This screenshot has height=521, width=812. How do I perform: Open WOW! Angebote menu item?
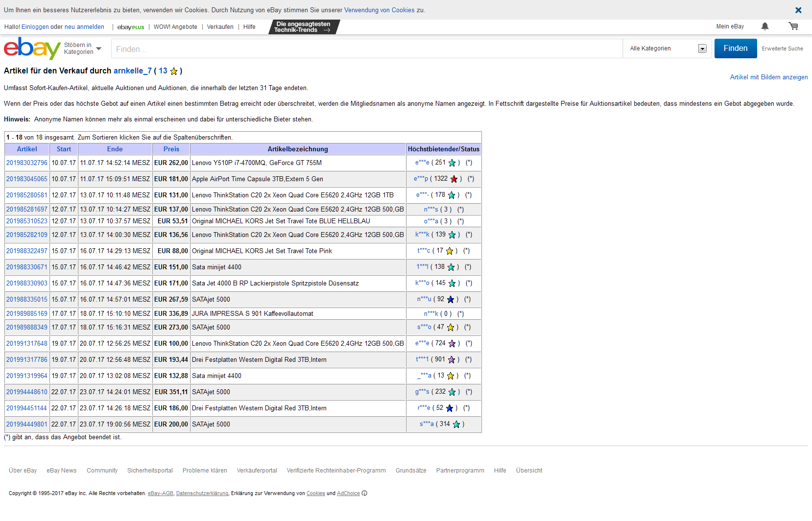(x=175, y=27)
